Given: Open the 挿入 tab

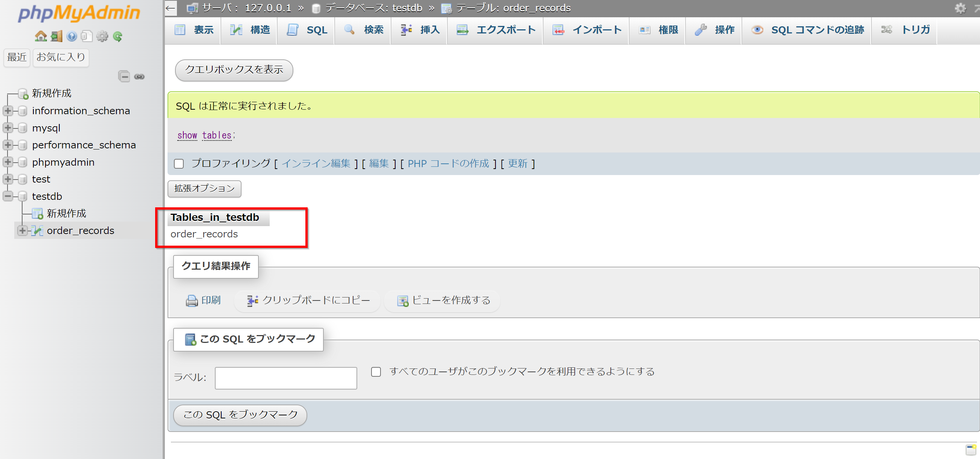Looking at the screenshot, I should coord(419,30).
